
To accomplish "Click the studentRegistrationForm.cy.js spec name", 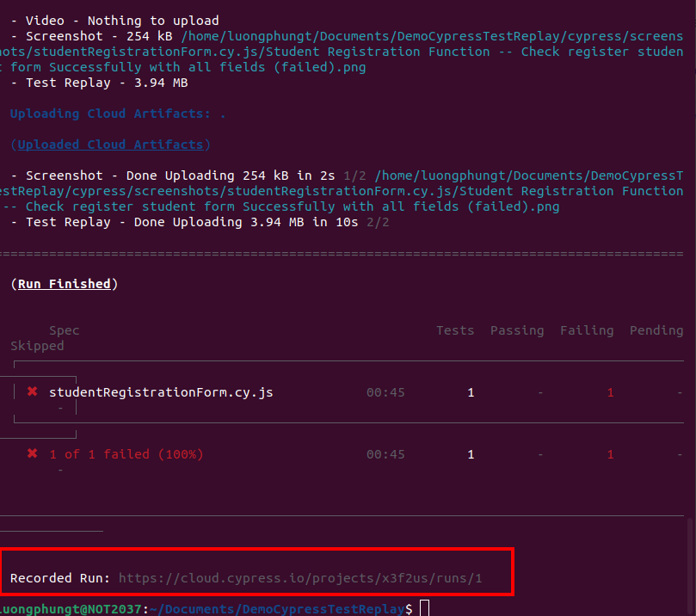I will [161, 392].
